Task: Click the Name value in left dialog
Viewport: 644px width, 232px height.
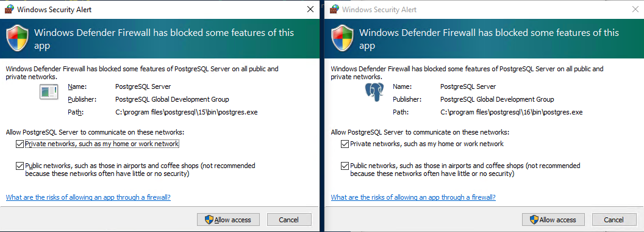Action: pyautogui.click(x=143, y=86)
